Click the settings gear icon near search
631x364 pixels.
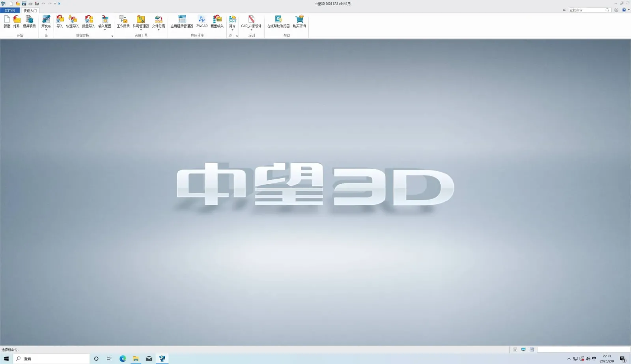[x=616, y=10]
